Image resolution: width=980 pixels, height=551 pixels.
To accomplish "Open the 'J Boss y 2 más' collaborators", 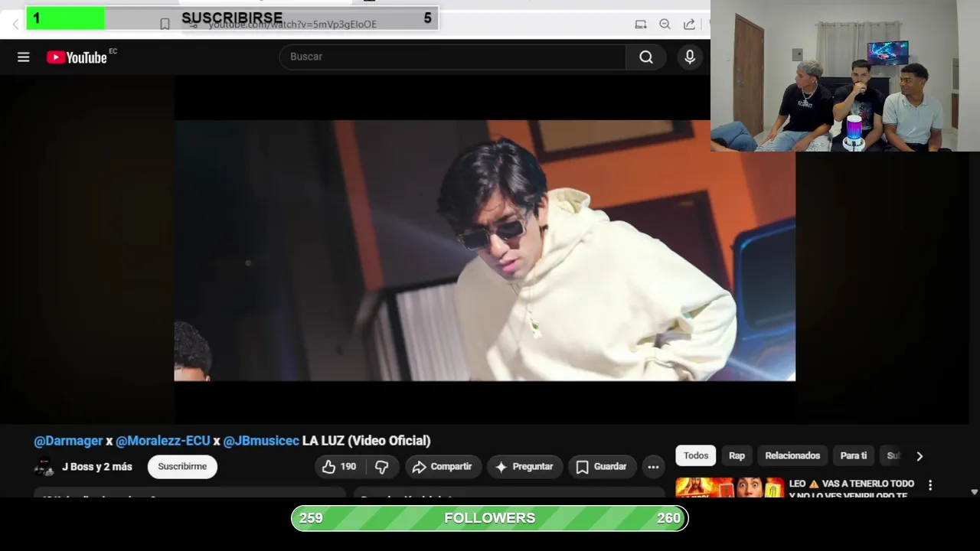I will (97, 467).
